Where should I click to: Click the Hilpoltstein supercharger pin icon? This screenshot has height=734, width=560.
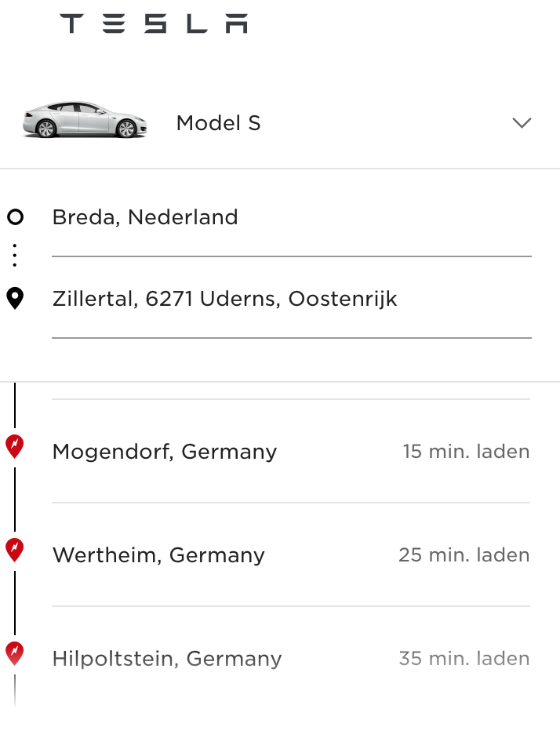15,653
